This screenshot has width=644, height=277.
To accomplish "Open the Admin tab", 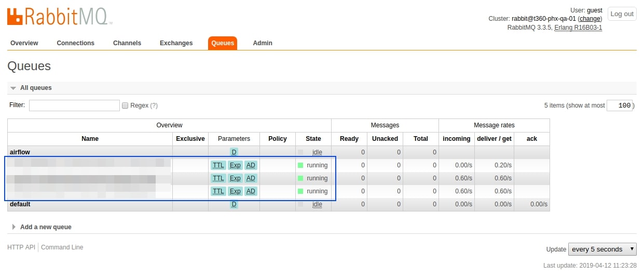I will [x=263, y=43].
